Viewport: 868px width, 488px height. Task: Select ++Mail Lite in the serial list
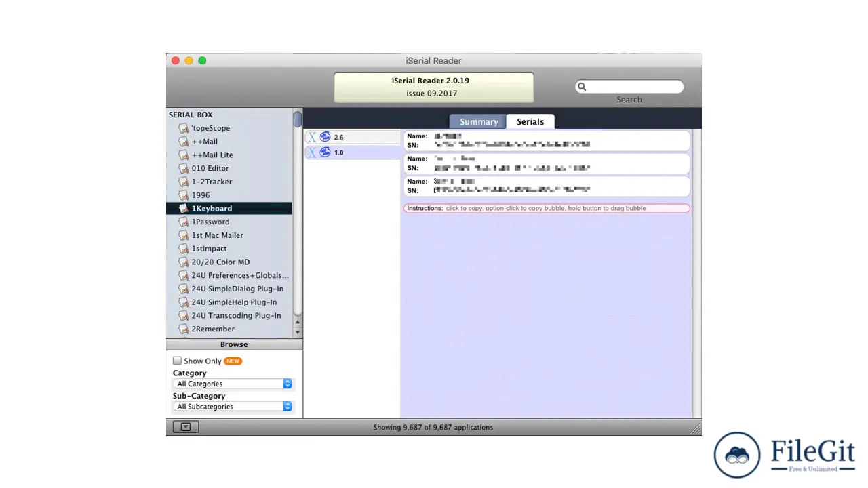(229, 155)
